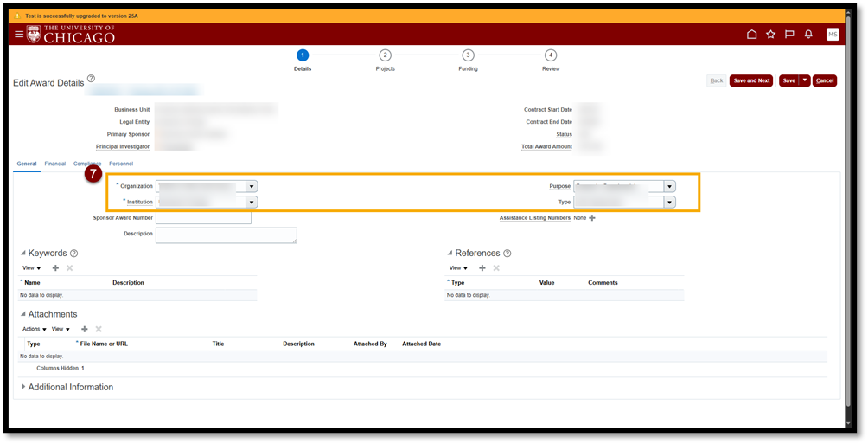Click into the Sponsor Award Number field

pyautogui.click(x=203, y=218)
